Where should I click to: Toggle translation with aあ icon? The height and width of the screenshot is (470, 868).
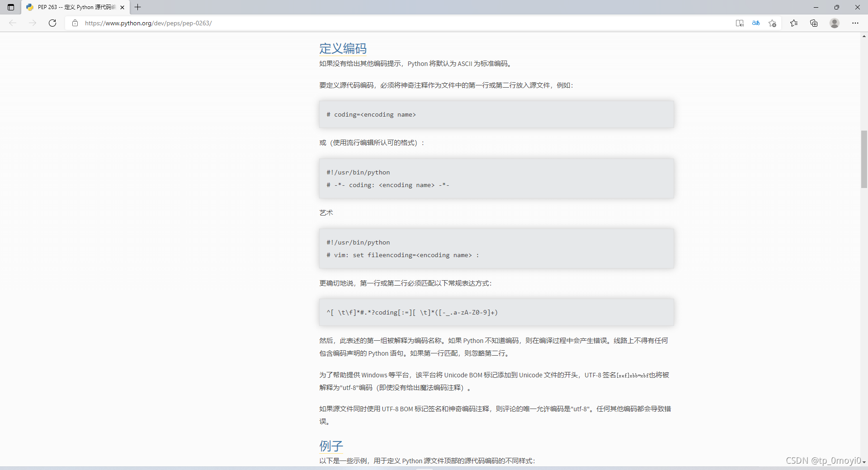[756, 23]
